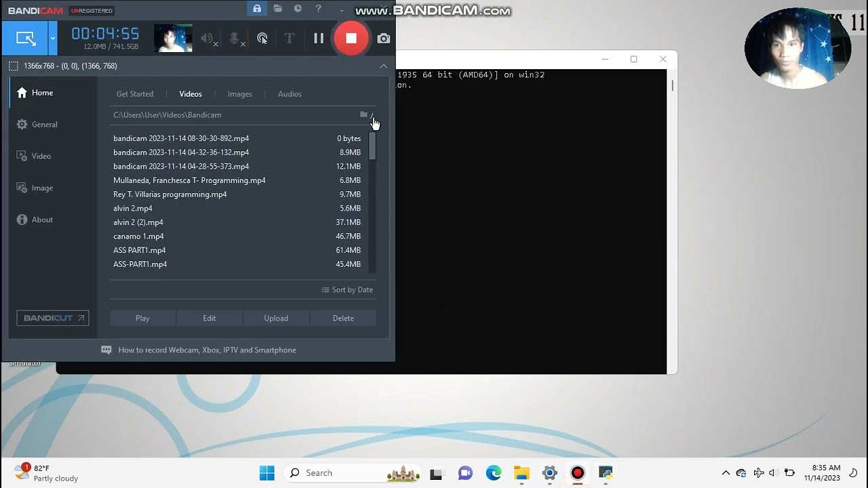
Task: Toggle the speaker sound recording icon
Action: (x=208, y=39)
